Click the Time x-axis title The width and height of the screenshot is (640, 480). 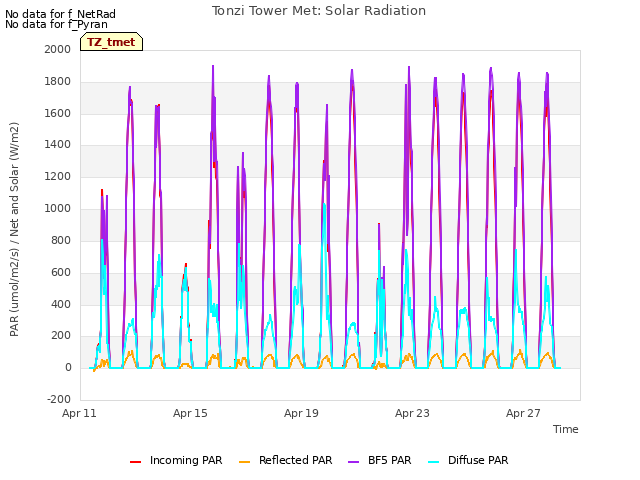point(566,429)
